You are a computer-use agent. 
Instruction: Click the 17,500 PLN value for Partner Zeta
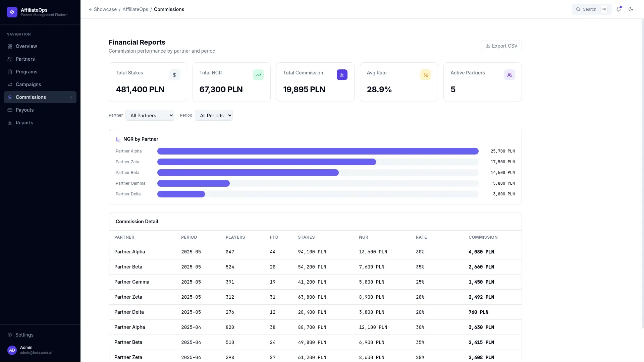click(502, 162)
